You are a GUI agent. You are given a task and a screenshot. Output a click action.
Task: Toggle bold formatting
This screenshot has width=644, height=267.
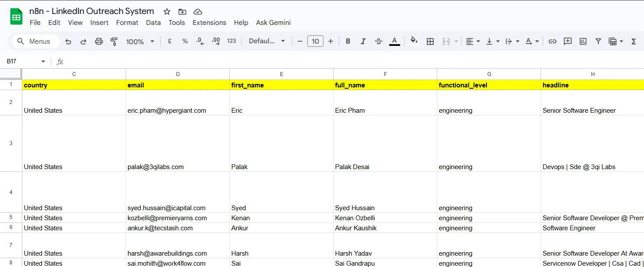coord(348,41)
